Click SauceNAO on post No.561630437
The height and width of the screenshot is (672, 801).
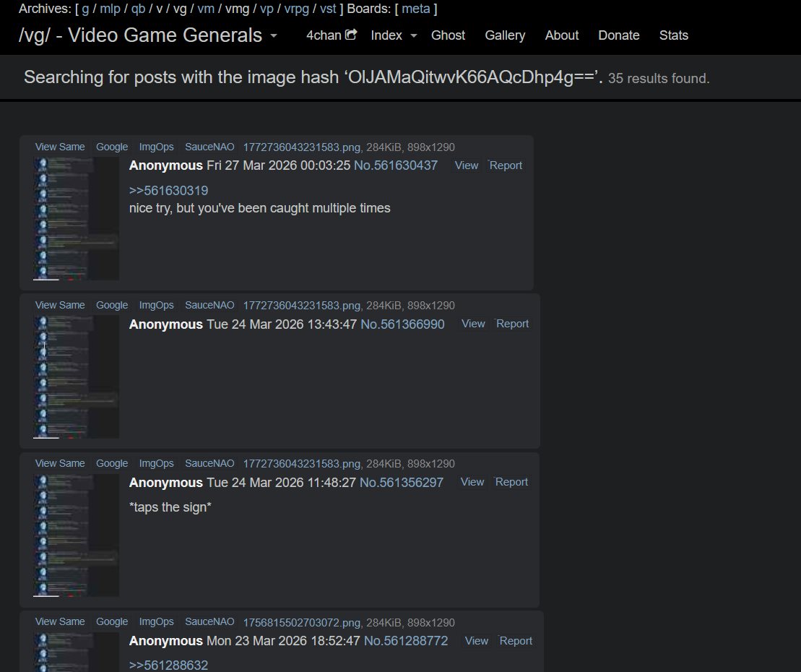click(x=209, y=147)
